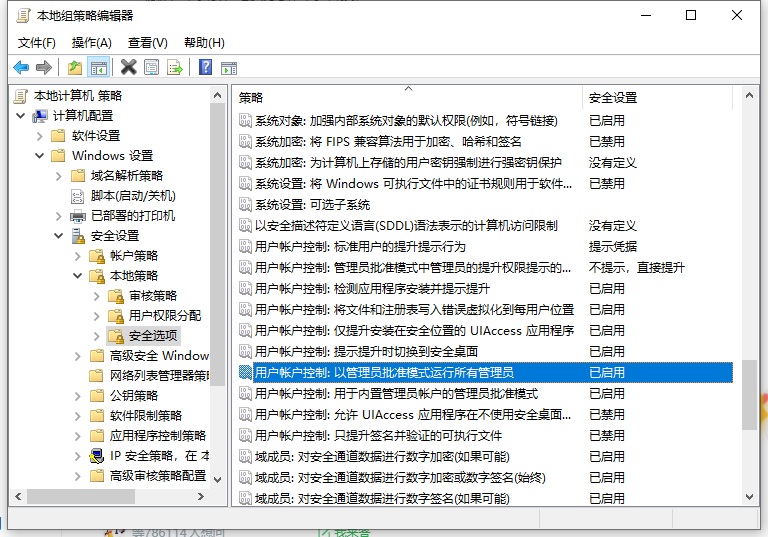Click the 软件限制策略 folder icon
Image resolution: width=768 pixels, height=537 pixels.
[x=97, y=415]
